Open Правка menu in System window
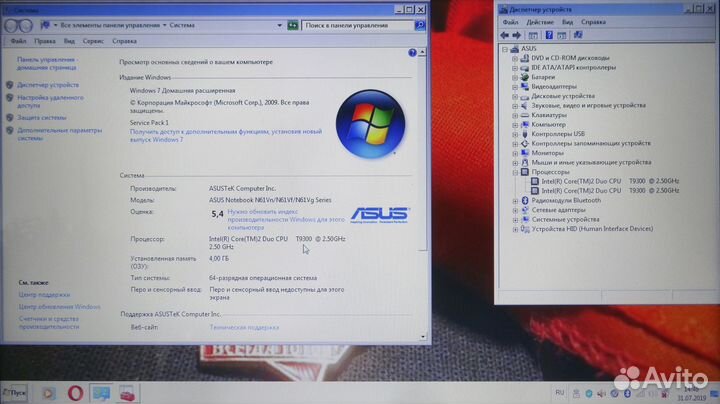The height and width of the screenshot is (404, 720). [x=45, y=41]
